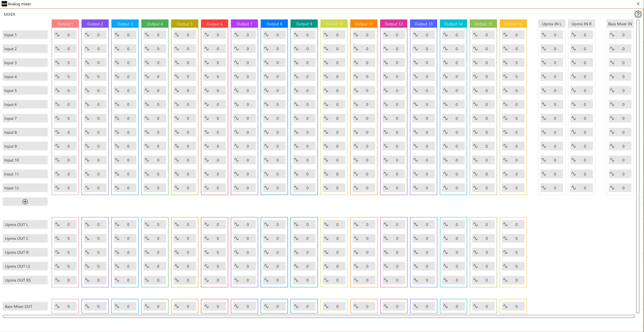Click gain value for Input 2 Output 4
This screenshot has width=644, height=332.
coord(158,49)
